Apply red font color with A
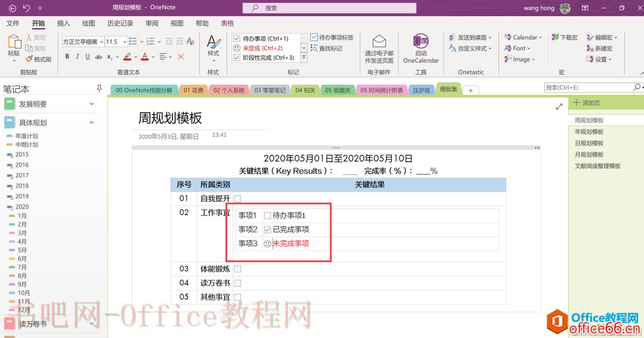 (145, 57)
